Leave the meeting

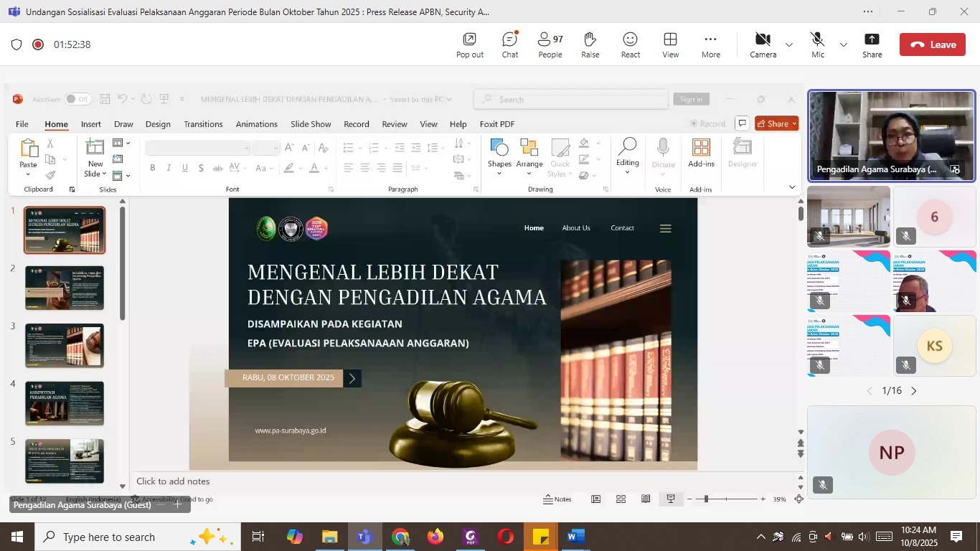(x=933, y=44)
